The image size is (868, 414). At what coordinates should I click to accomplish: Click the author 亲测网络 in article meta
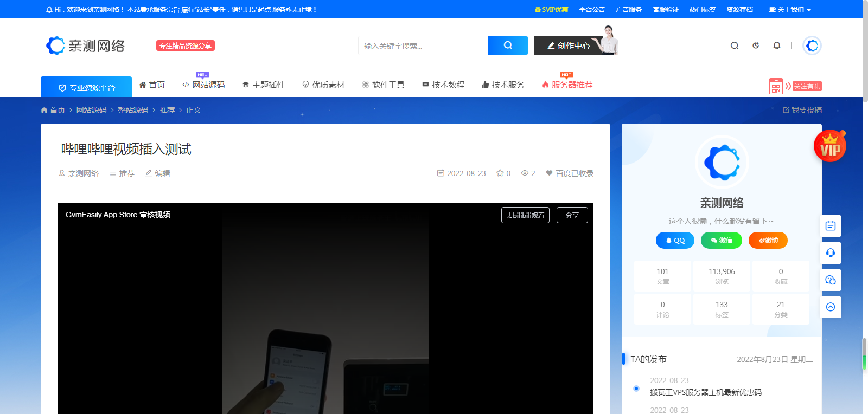click(79, 173)
